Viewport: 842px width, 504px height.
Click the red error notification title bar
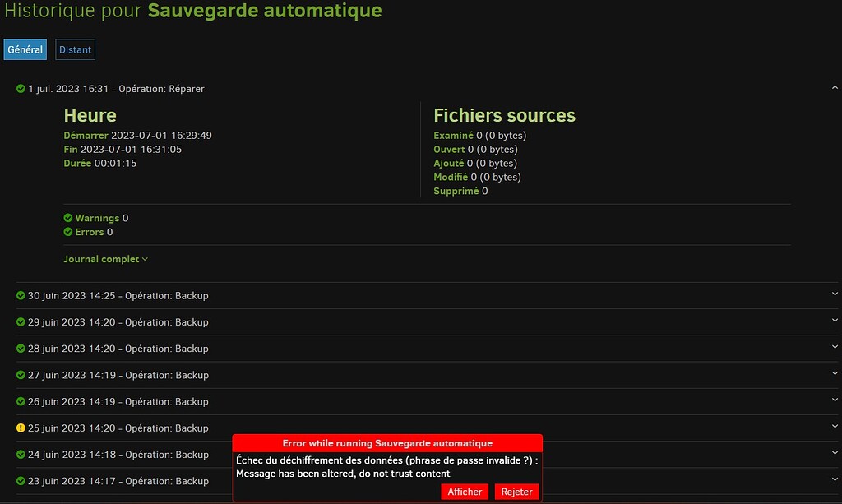click(387, 443)
